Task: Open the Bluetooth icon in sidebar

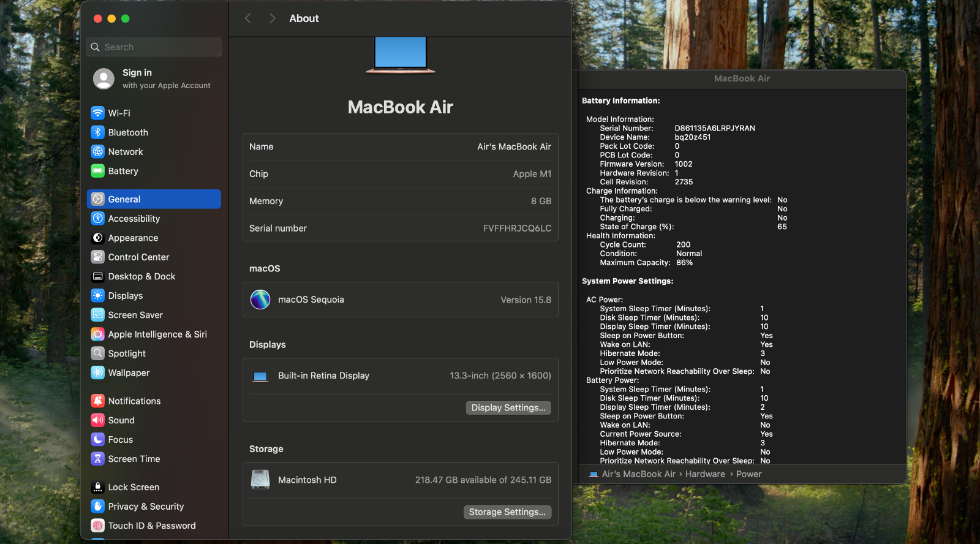Action: tap(98, 132)
